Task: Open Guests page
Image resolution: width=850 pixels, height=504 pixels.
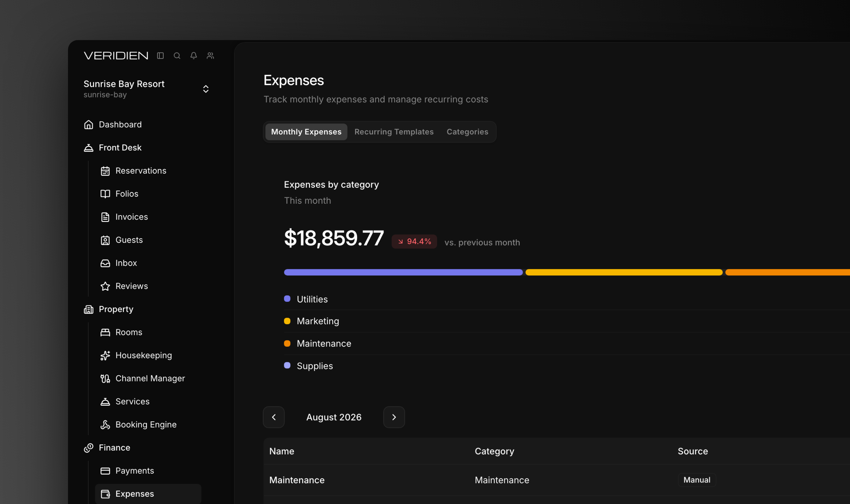Action: tap(129, 240)
